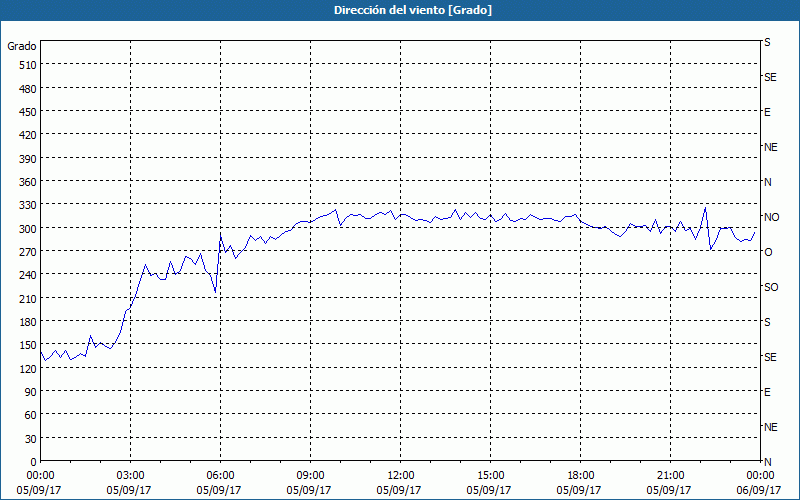This screenshot has width=800, height=500.
Task: Select the 05/09/17 date under 18:00
Action: (x=579, y=490)
